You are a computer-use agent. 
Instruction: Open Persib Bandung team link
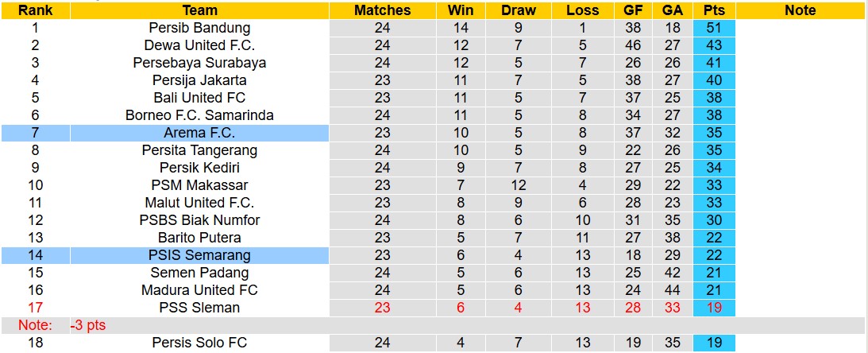click(199, 28)
